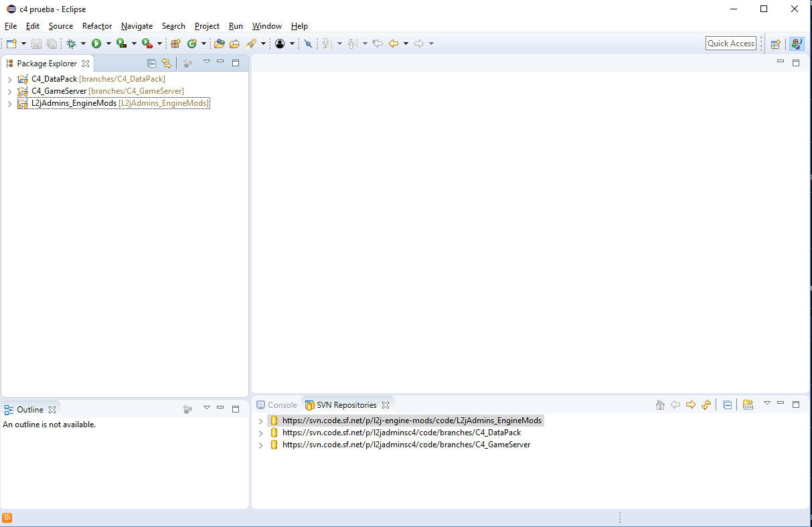This screenshot has width=812, height=527.
Task: Open the Refactor menu
Action: (x=97, y=26)
